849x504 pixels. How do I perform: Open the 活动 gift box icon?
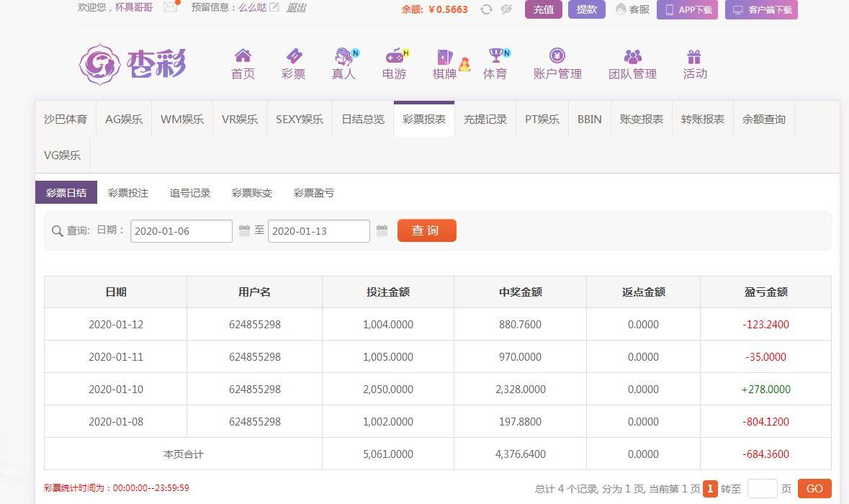click(x=694, y=56)
